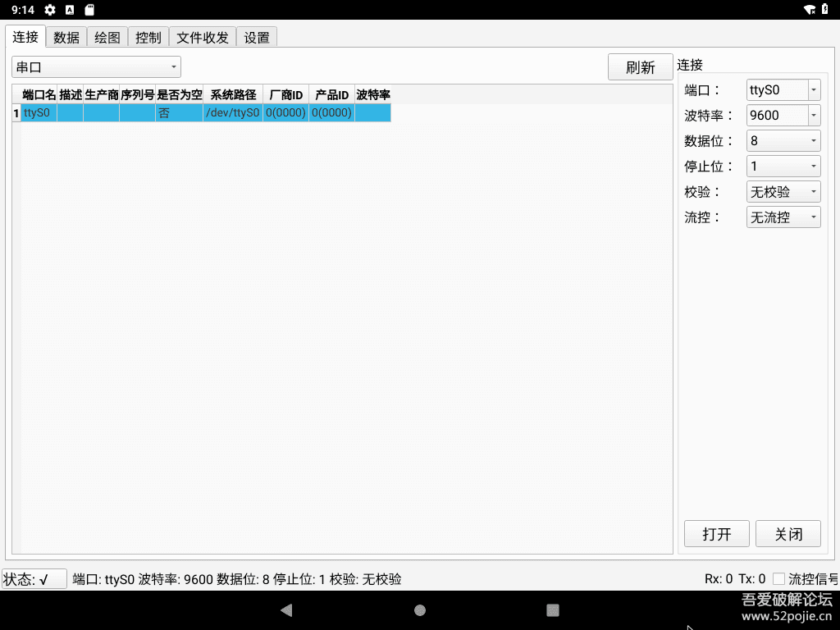Click the 刷新 refresh button
The image size is (840, 630).
(x=640, y=66)
